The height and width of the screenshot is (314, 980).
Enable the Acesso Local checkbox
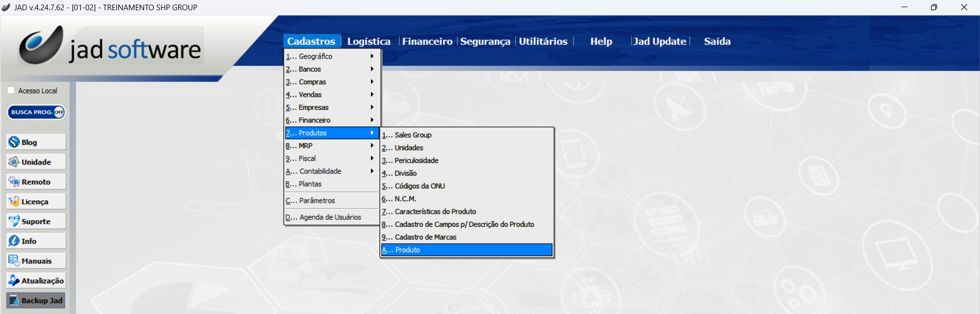pos(11,90)
